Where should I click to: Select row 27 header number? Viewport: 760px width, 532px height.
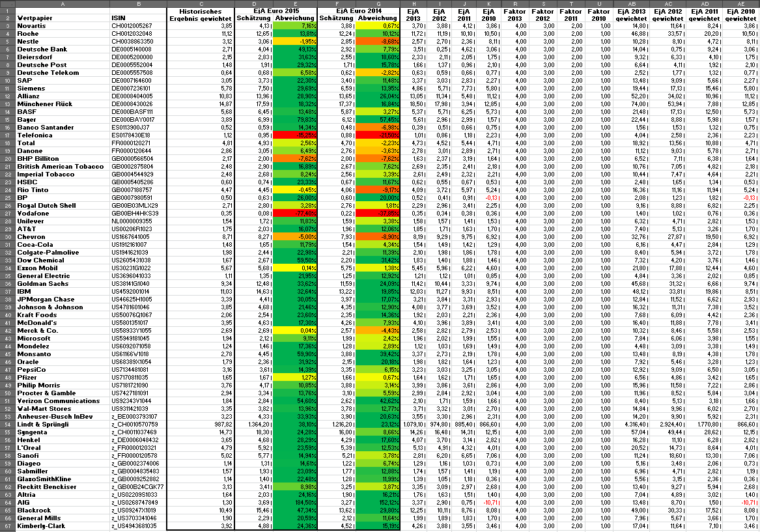pyautogui.click(x=8, y=213)
